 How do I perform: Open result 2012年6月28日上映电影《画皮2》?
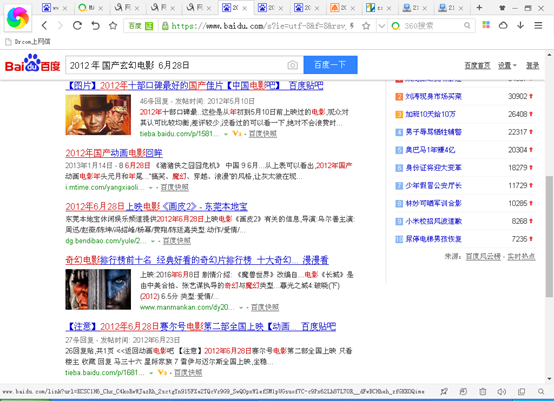pyautogui.click(x=156, y=207)
